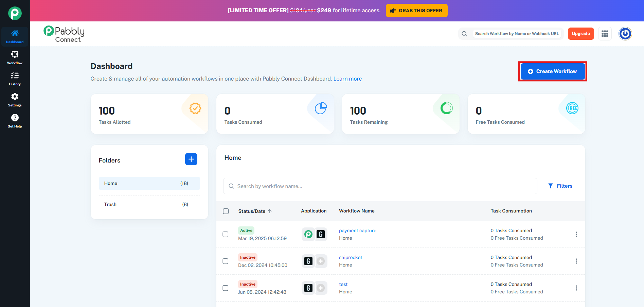The width and height of the screenshot is (644, 307).
Task: Open the Filters dropdown
Action: click(x=560, y=186)
